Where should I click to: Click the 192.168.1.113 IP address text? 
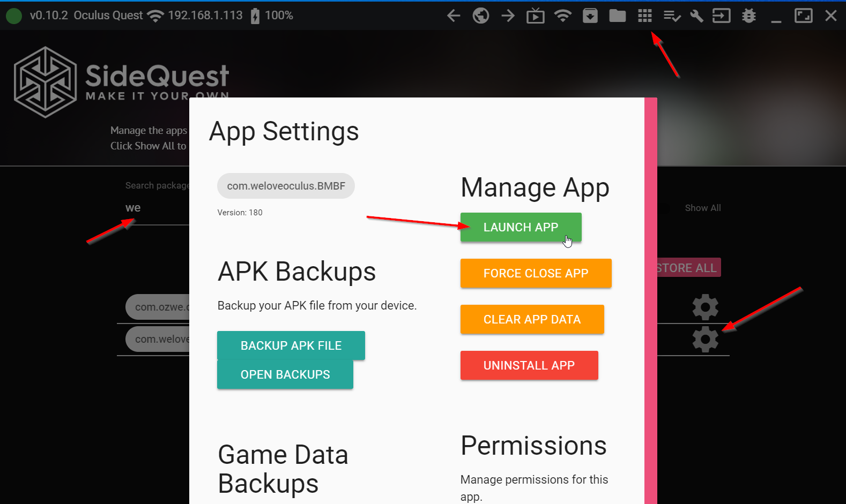point(205,16)
